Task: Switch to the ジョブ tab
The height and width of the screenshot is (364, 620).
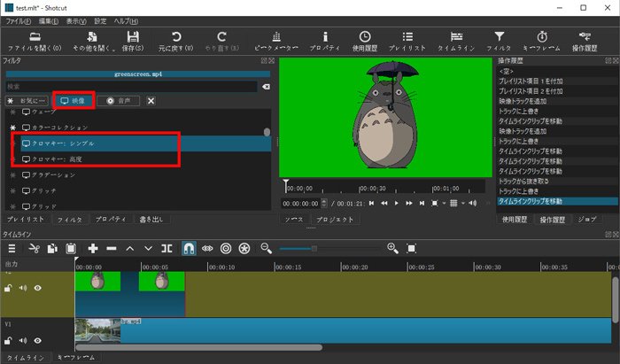Action: click(x=586, y=220)
